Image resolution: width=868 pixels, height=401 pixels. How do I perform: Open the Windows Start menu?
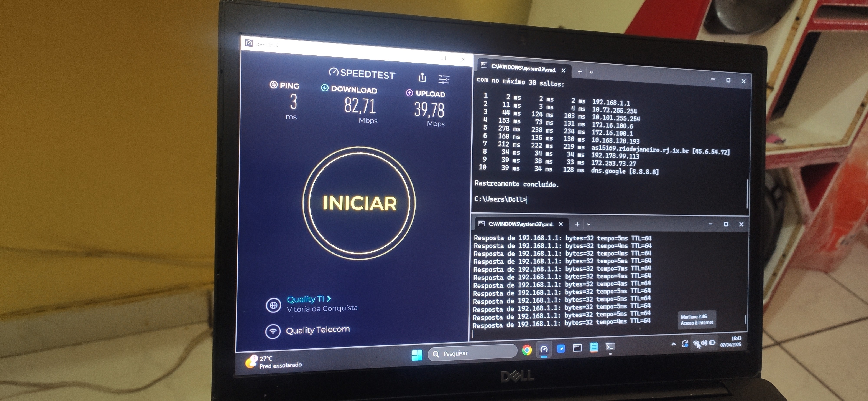point(417,355)
